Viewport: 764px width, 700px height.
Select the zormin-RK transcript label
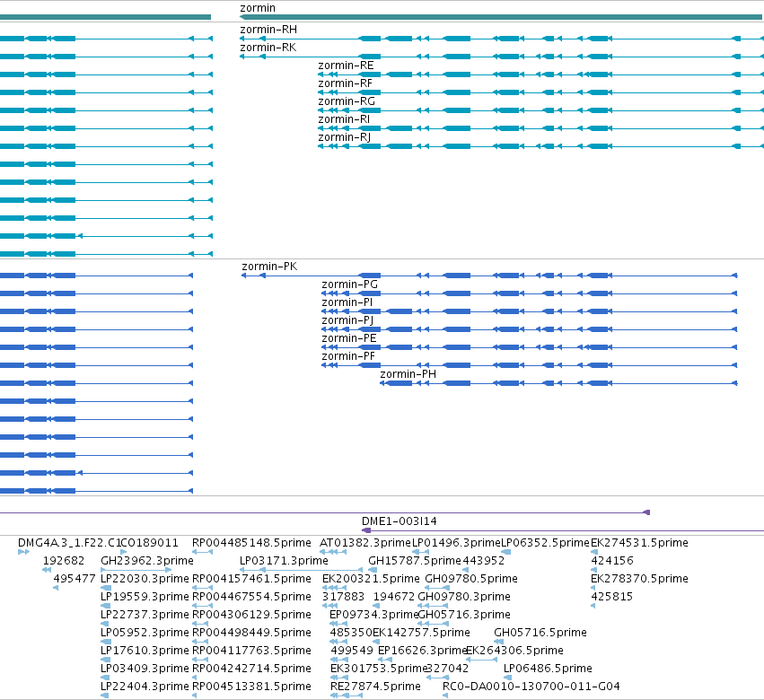click(268, 48)
